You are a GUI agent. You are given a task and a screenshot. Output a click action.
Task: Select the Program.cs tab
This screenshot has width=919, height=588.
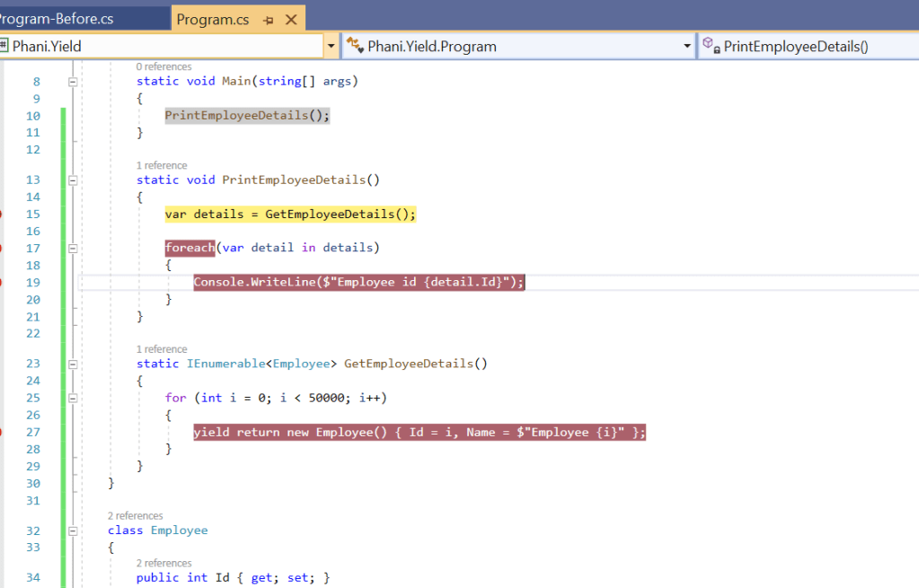[x=213, y=20]
